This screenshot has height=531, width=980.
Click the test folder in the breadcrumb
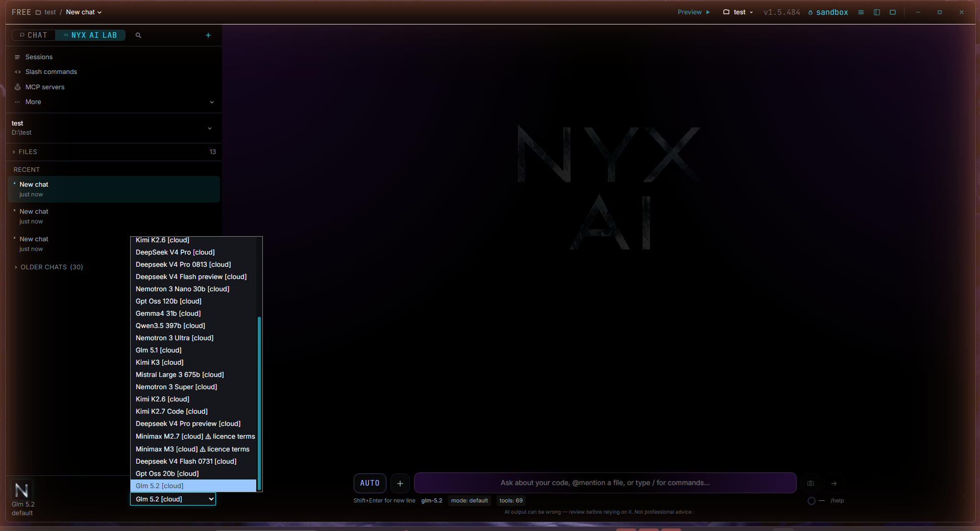click(46, 12)
